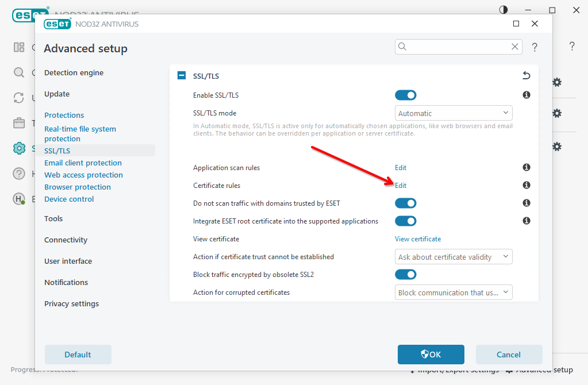Select Notifications in sidebar
This screenshot has height=385, width=588.
(66, 282)
